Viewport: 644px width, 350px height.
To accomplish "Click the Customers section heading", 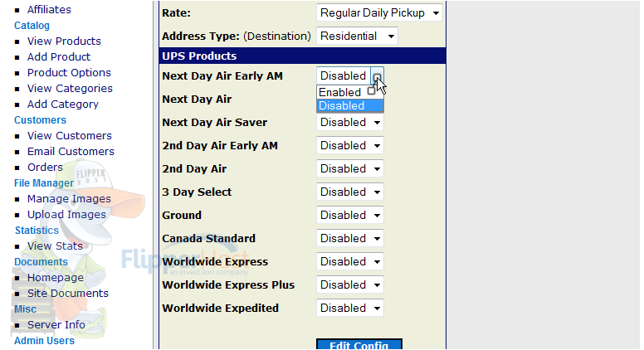I will [40, 119].
